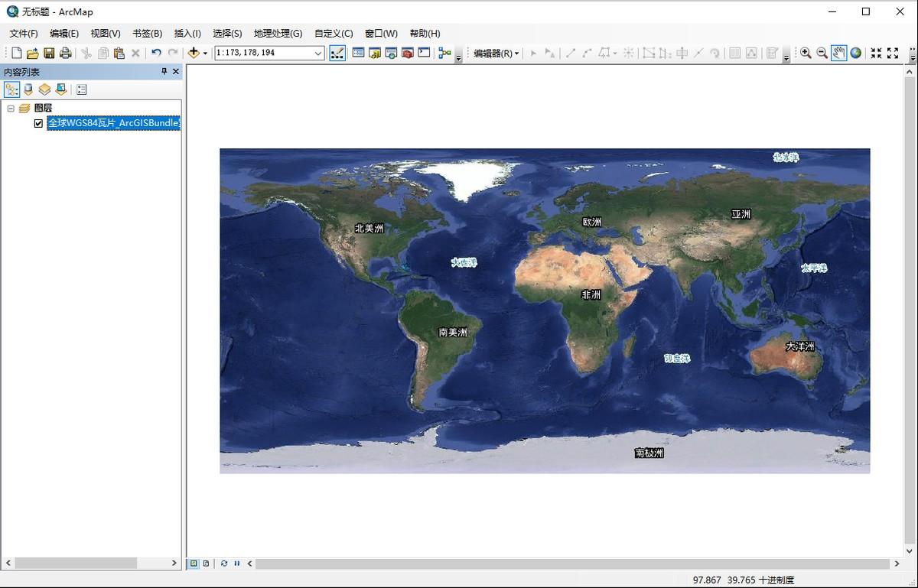Switch to List By Source view
918x588 pixels.
click(x=28, y=89)
